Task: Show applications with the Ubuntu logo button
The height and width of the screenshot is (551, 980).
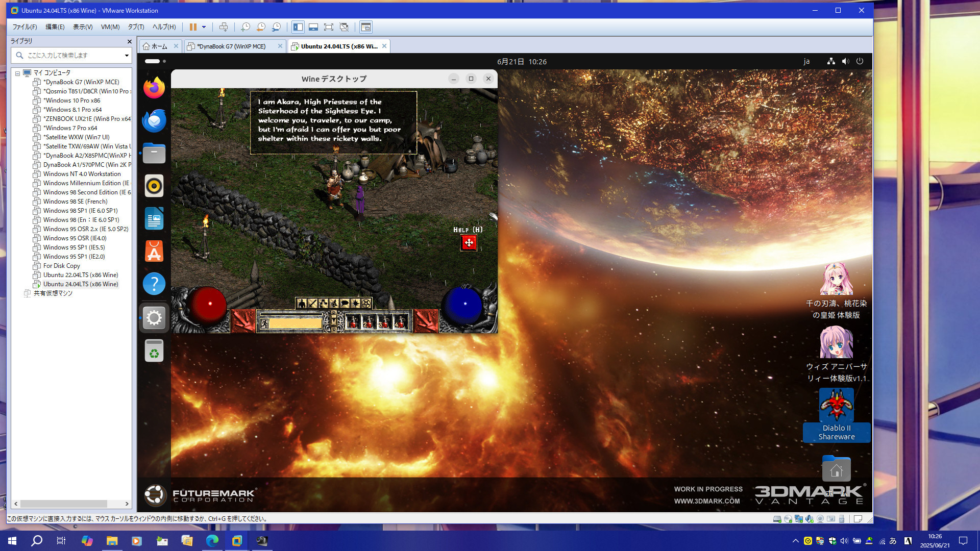Action: pyautogui.click(x=155, y=494)
